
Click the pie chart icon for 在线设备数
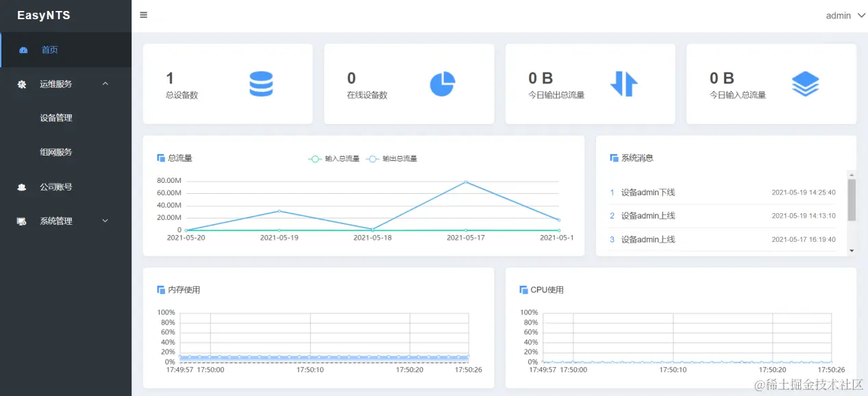click(x=443, y=84)
